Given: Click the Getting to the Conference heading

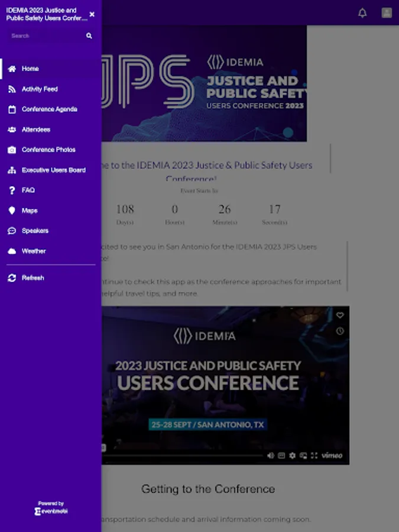Looking at the screenshot, I should 208,489.
